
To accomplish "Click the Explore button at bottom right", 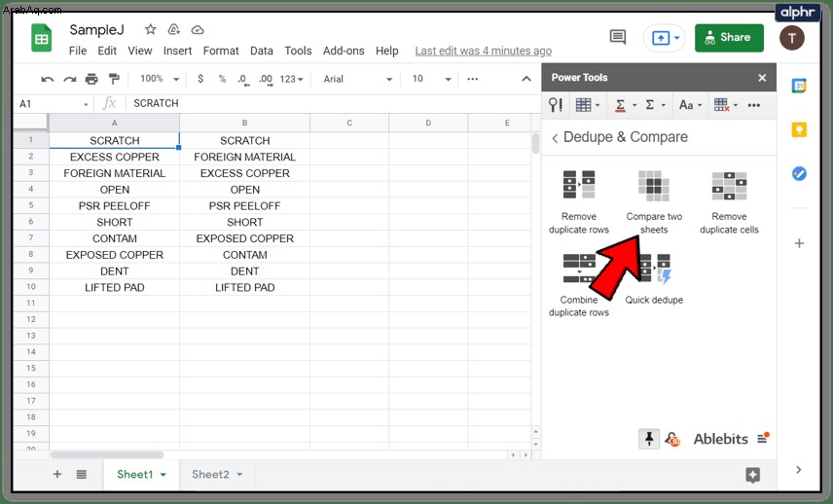I will 752,475.
